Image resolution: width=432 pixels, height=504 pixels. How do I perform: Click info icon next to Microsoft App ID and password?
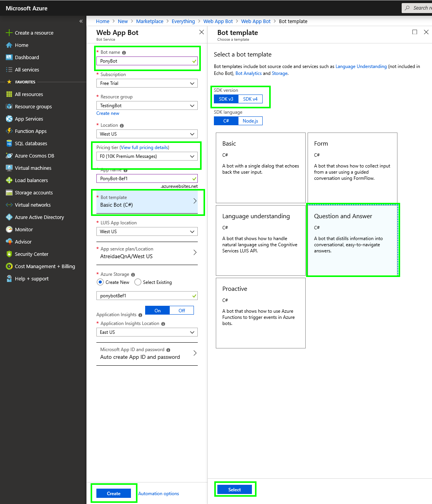[168, 350]
